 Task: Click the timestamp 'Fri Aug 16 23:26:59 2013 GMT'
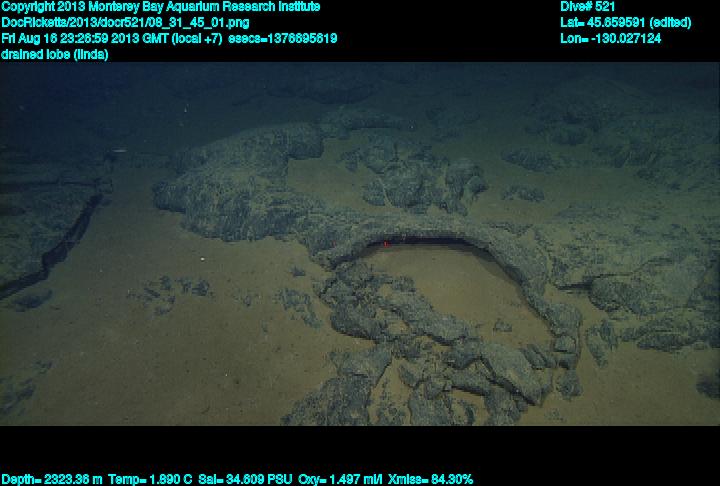point(85,38)
